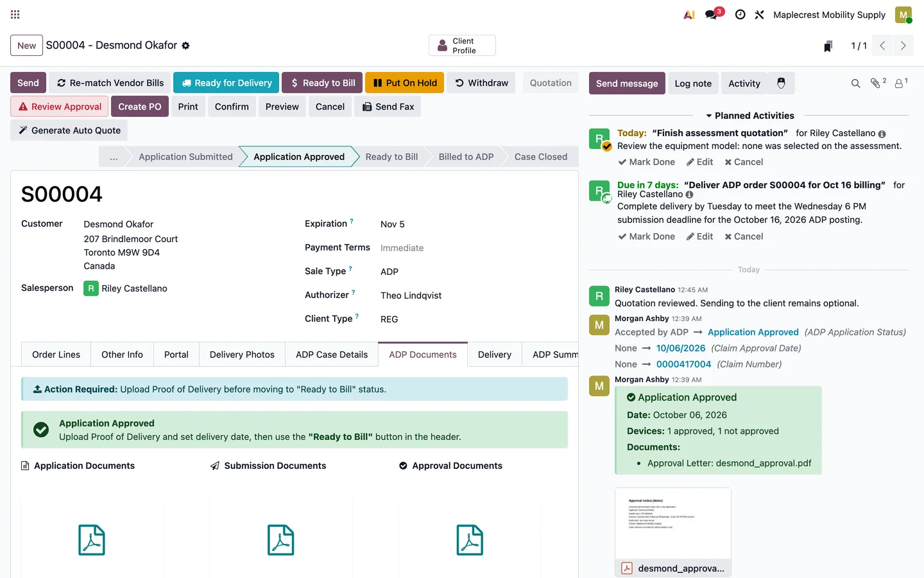Switch to the Delivery Photos tab
Viewport: 924px width, 578px height.
point(242,355)
